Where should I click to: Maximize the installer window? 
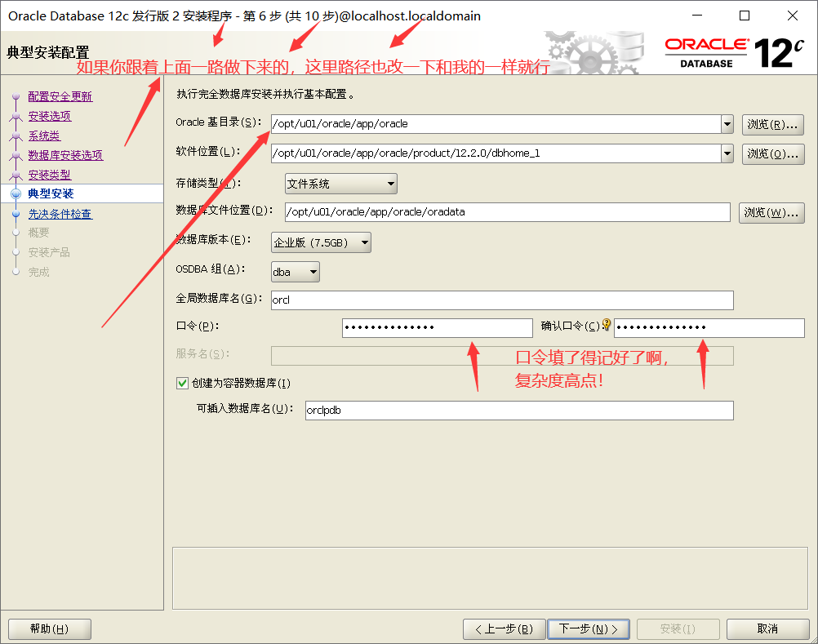[745, 16]
